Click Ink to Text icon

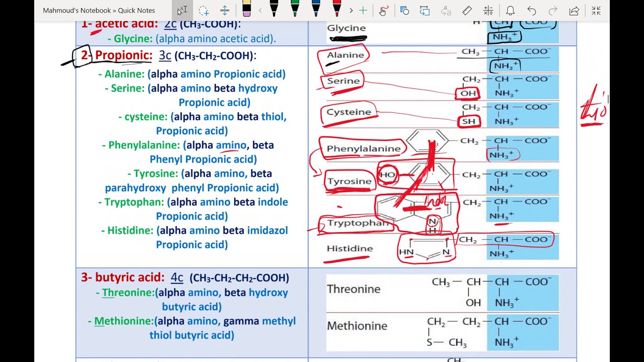[446, 11]
